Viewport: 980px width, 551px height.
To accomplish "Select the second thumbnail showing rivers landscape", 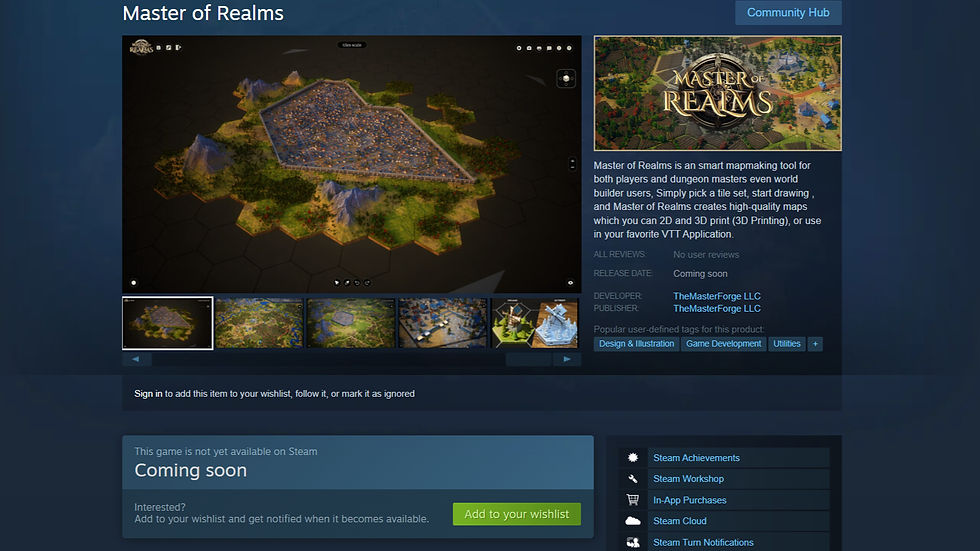I will pos(259,323).
